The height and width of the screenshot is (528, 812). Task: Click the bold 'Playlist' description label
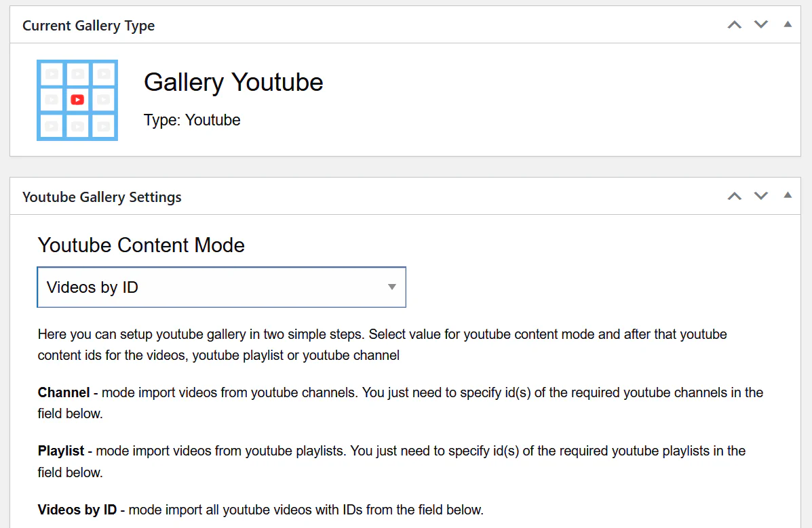click(61, 451)
